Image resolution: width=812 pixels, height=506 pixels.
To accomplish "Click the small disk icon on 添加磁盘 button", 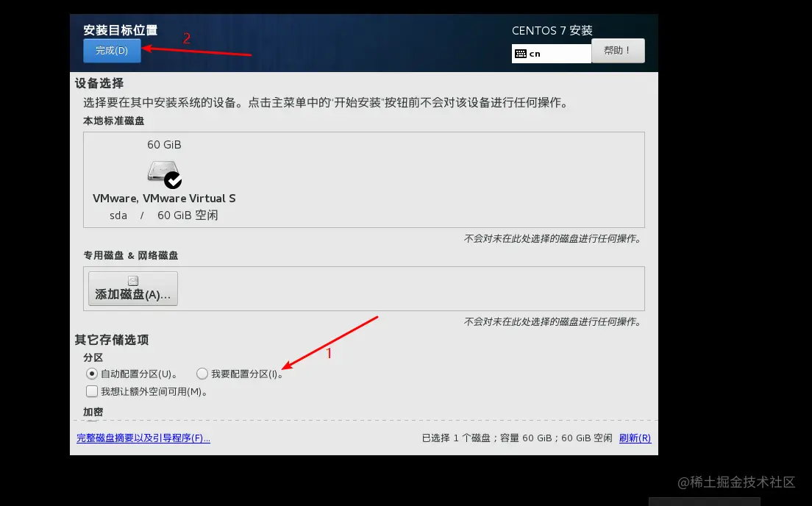I will [x=133, y=281].
